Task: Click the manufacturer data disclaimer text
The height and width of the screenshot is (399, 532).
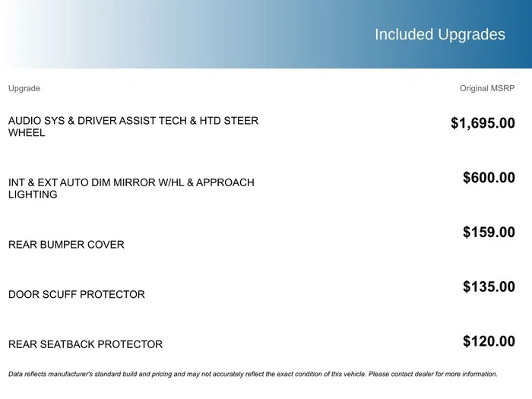Action: click(253, 374)
